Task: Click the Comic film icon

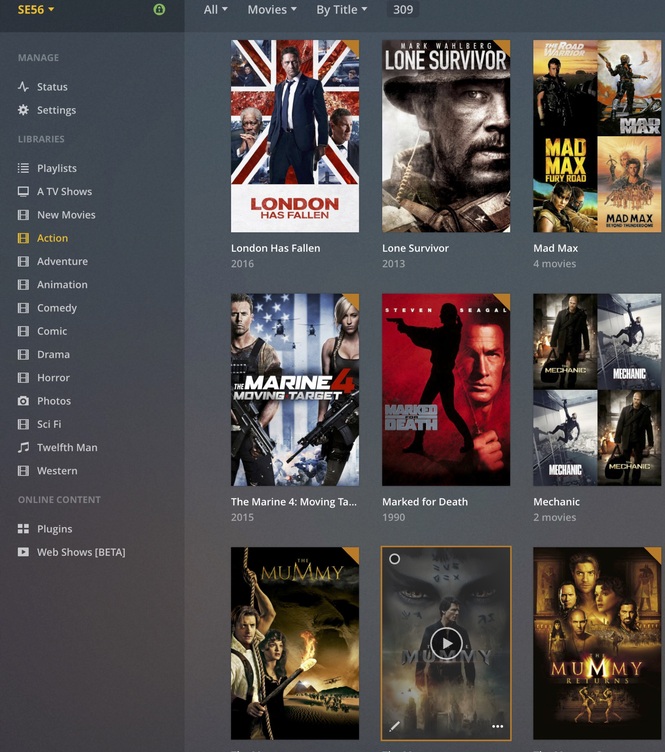Action: pyautogui.click(x=23, y=331)
